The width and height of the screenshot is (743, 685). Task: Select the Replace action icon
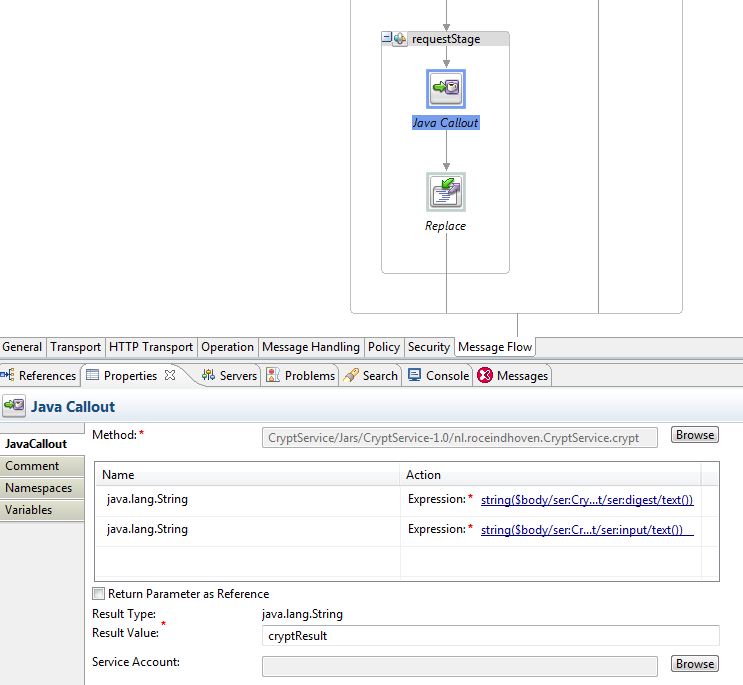pyautogui.click(x=446, y=192)
